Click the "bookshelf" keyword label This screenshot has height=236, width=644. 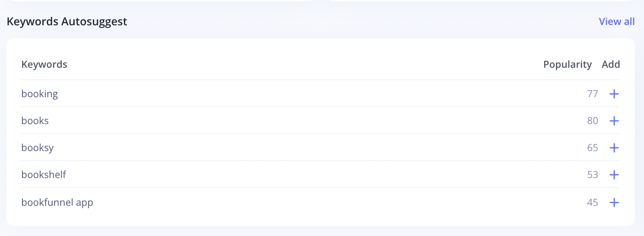[x=44, y=175]
